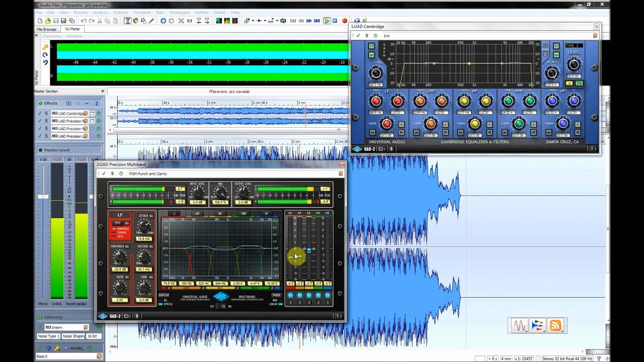The height and width of the screenshot is (362, 644).
Task: Open the Noise Type 1 dropdown
Action: (49, 336)
